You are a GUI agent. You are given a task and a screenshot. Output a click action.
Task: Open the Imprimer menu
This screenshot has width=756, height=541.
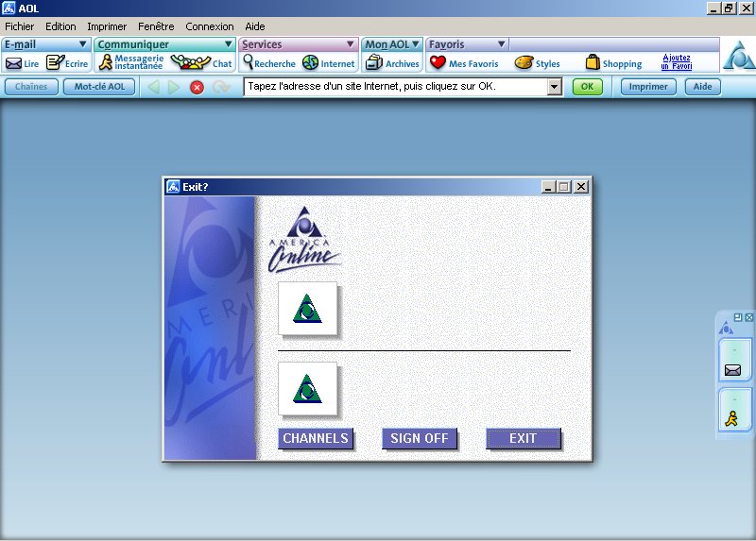pyautogui.click(x=107, y=26)
